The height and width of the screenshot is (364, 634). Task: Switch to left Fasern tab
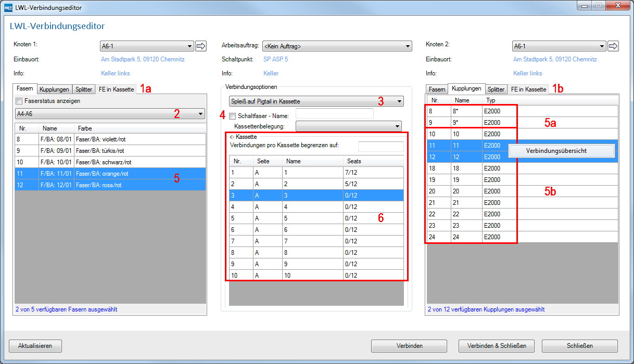click(x=24, y=89)
